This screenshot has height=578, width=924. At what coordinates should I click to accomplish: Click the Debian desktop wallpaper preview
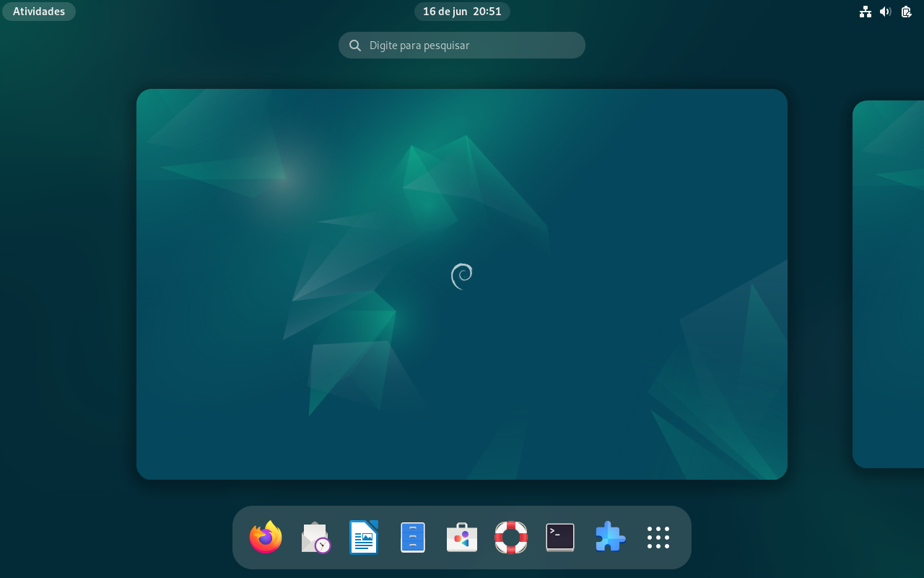(x=462, y=283)
